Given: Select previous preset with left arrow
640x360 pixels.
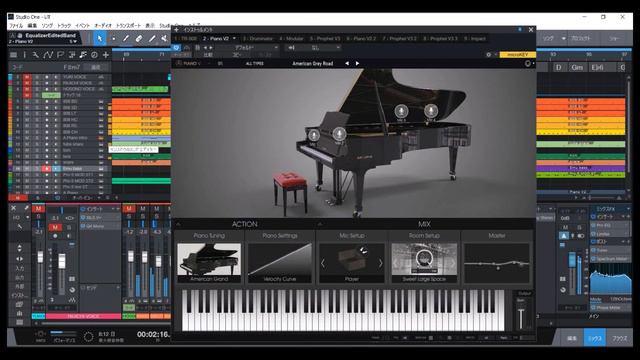Looking at the screenshot, I should pyautogui.click(x=347, y=63).
